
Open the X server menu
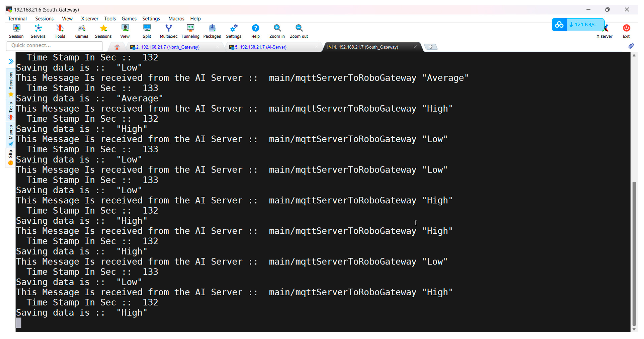tap(89, 19)
